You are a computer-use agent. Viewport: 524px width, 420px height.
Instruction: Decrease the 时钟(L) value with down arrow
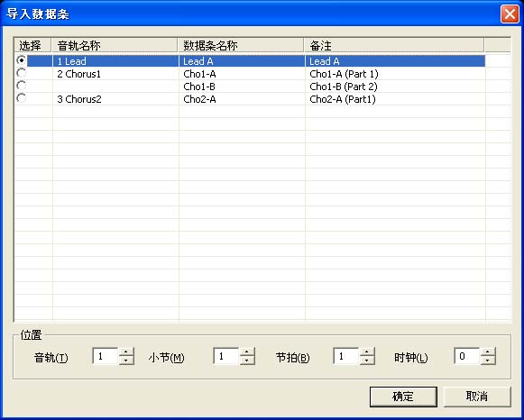[x=488, y=361]
